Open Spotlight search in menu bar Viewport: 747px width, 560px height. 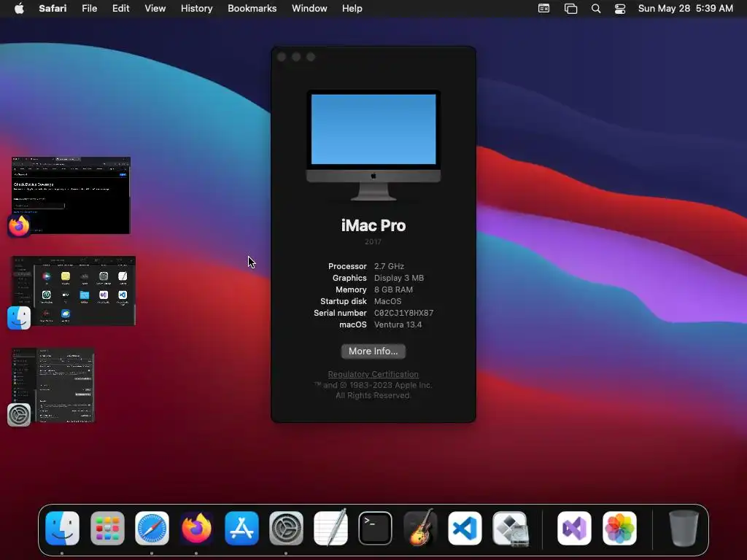pyautogui.click(x=596, y=9)
